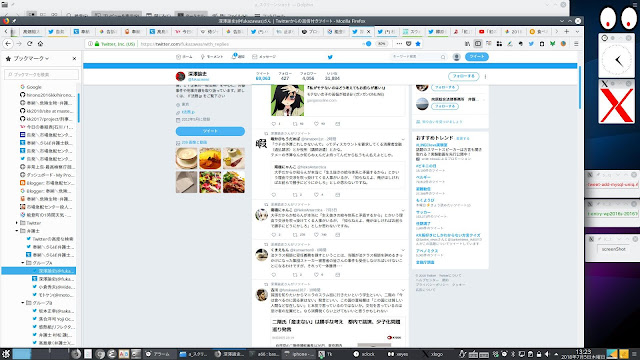640x360 pixels.
Task: Close the bookmarks sidebar
Action: 74,58
